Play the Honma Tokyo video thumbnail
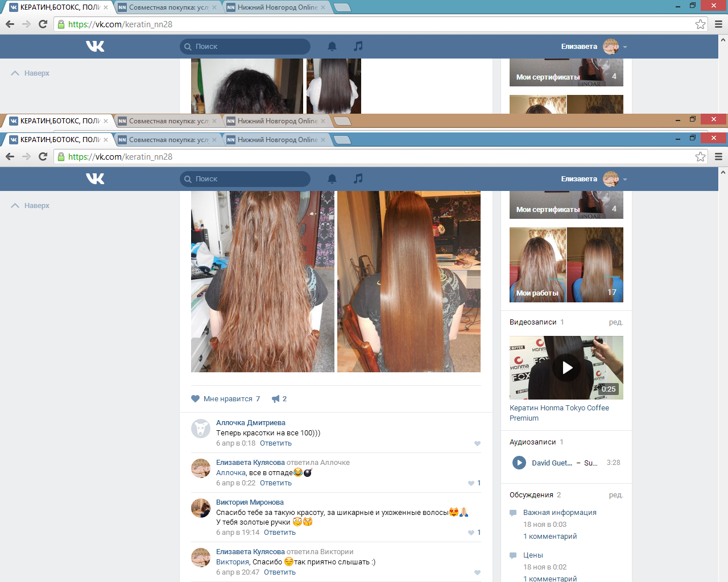The width and height of the screenshot is (728, 582). coord(566,368)
